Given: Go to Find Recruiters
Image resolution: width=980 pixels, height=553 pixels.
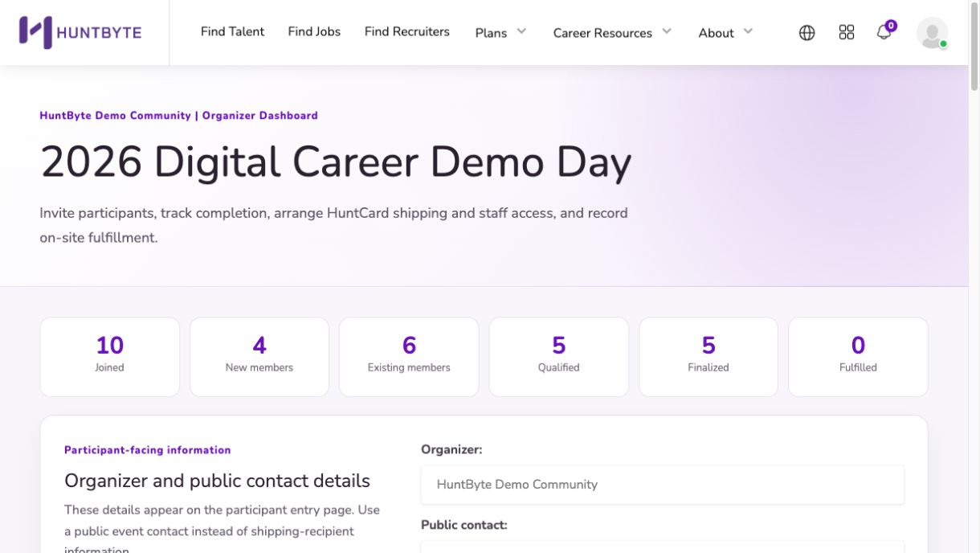Looking at the screenshot, I should 406,31.
